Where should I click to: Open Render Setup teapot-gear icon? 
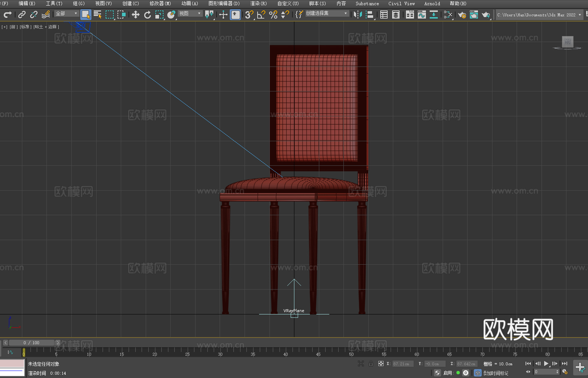[462, 14]
